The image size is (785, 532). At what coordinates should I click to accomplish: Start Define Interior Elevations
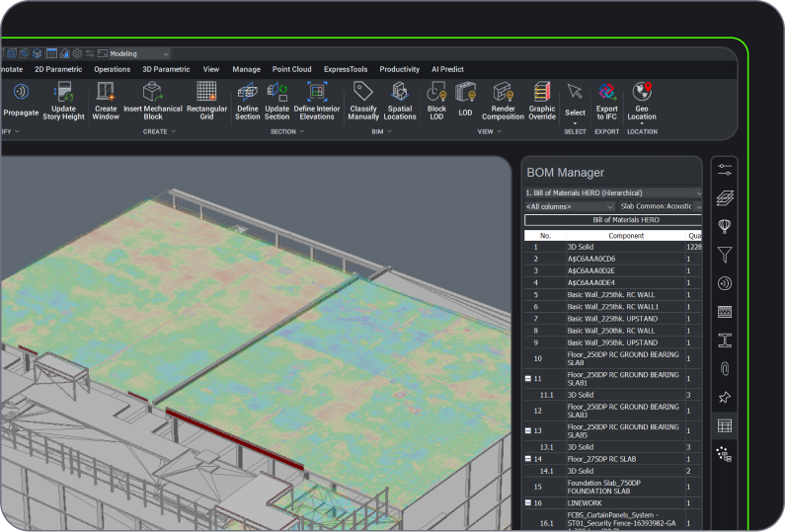[316, 101]
